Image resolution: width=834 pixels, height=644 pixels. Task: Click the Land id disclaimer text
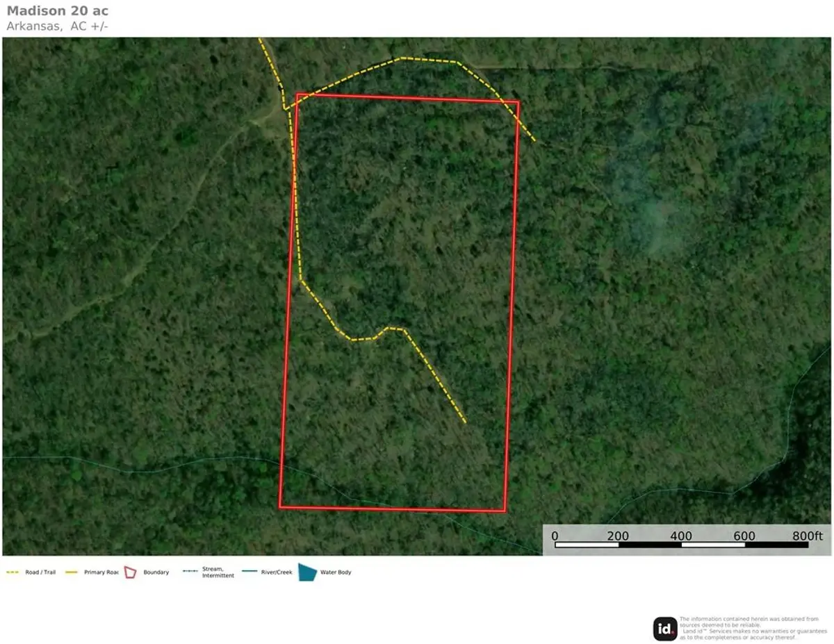click(x=748, y=628)
